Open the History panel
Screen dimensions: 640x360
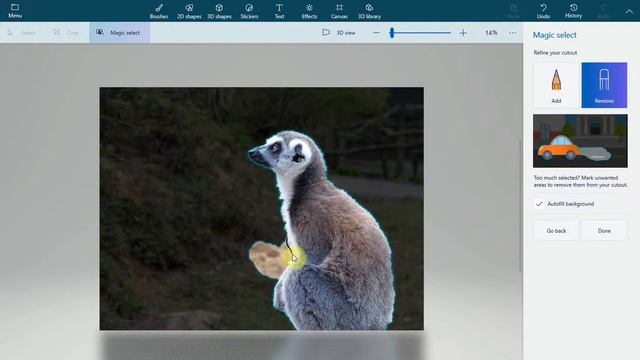point(573,11)
